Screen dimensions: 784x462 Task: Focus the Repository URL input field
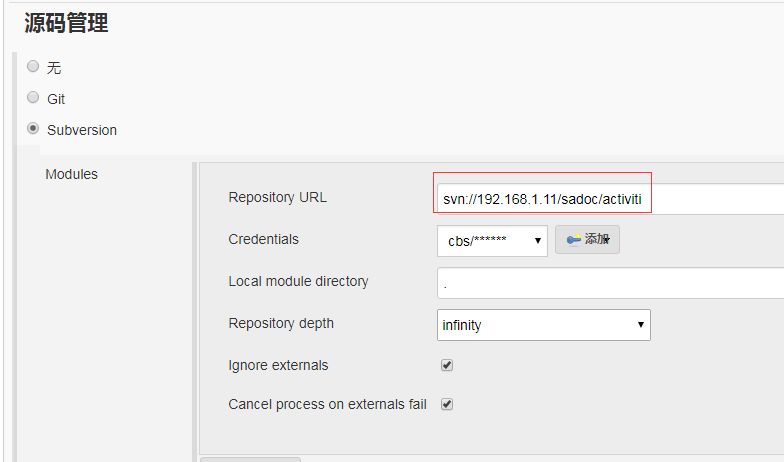click(610, 199)
